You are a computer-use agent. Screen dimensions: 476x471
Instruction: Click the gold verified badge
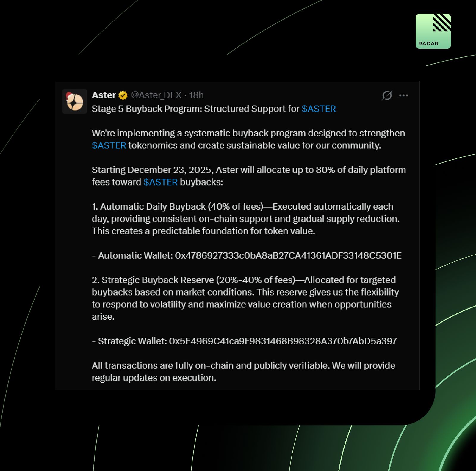pos(123,95)
